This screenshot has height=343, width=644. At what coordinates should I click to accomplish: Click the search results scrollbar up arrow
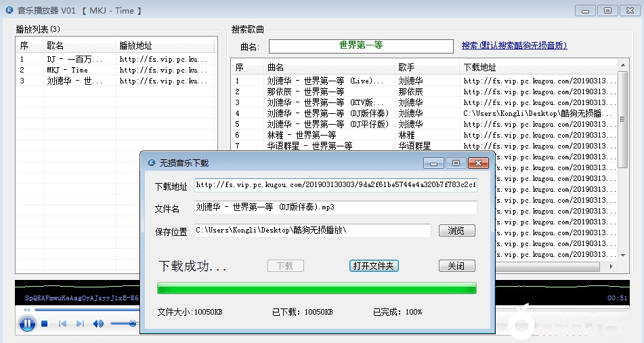tap(623, 65)
